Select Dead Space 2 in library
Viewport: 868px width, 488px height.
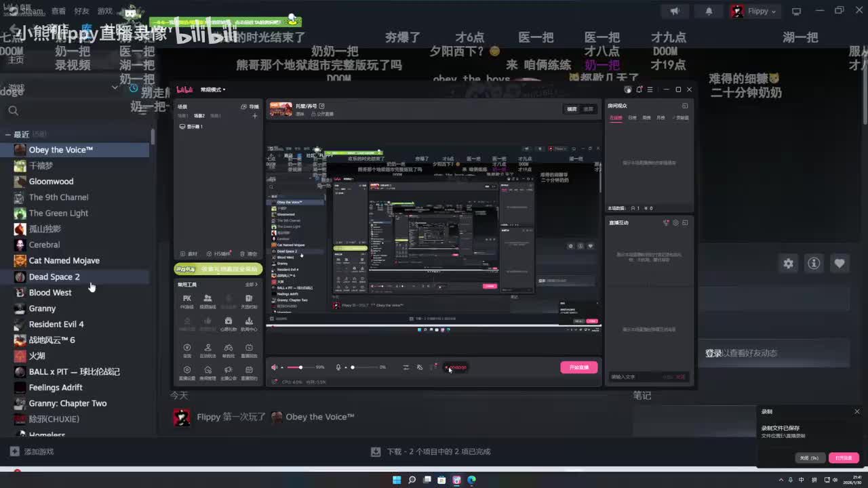75,277
